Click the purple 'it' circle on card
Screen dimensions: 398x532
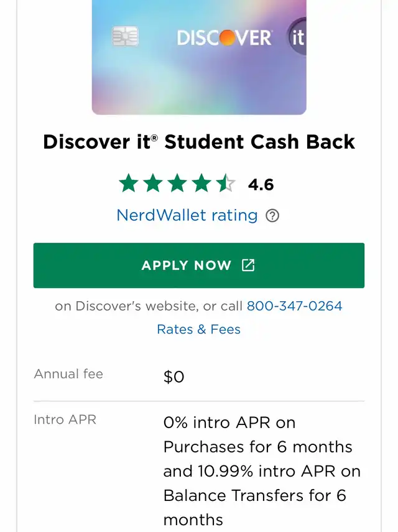[x=297, y=37]
